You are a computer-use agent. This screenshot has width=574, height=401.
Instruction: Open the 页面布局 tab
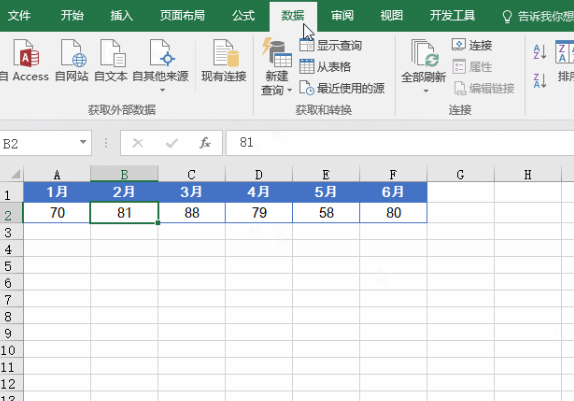point(182,16)
